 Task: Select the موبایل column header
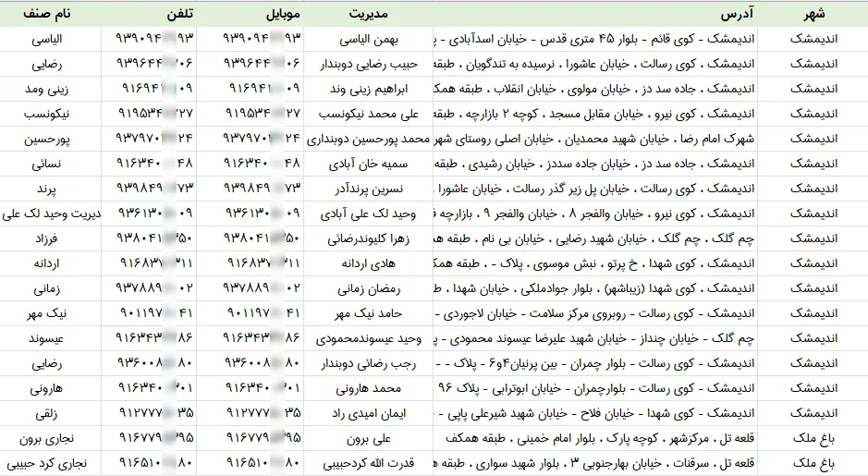251,14
